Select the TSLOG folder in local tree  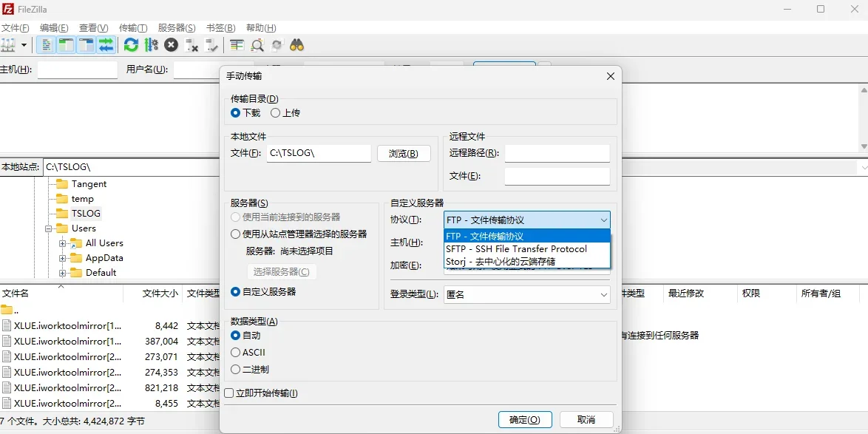coord(86,213)
